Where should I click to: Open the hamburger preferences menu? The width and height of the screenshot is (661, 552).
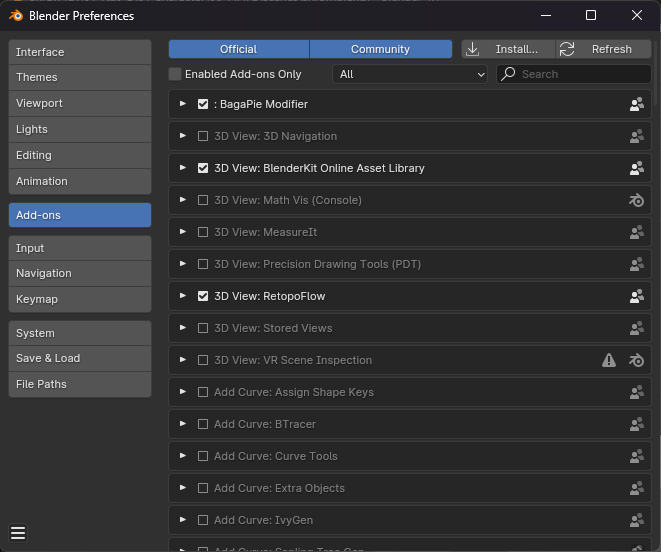(x=18, y=533)
